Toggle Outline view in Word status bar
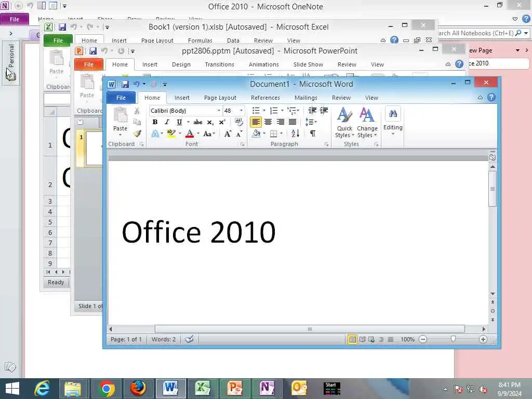Screen dimensions: 532x399 [x=381, y=339]
